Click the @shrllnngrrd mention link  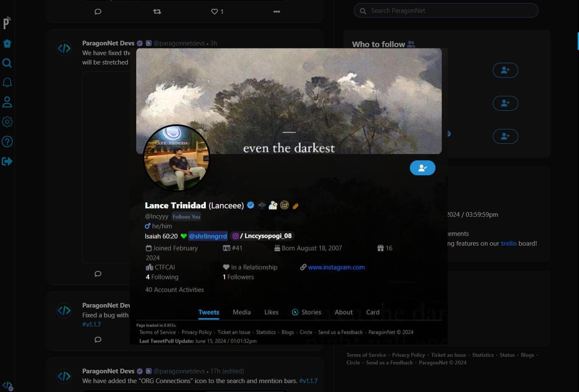[x=208, y=236]
